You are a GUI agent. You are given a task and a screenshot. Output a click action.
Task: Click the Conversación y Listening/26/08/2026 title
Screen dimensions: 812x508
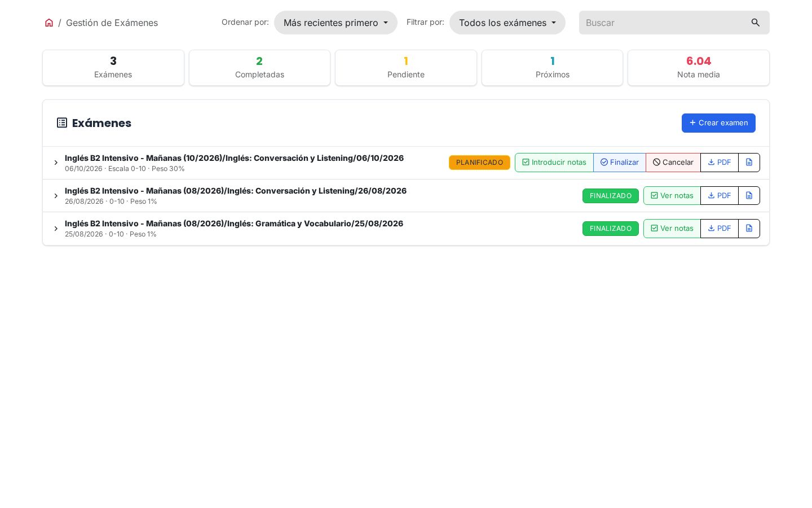[236, 191]
